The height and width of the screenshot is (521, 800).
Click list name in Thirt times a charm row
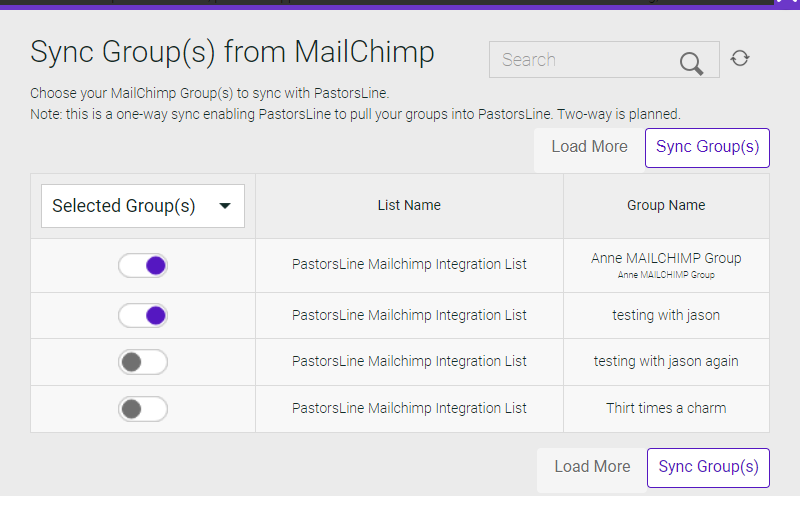pyautogui.click(x=409, y=408)
